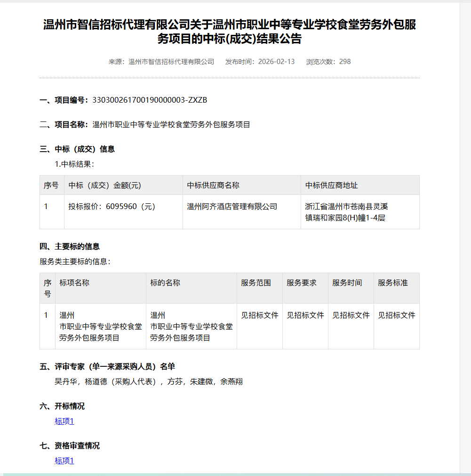Select the 投标报价 6095960 table cell
Screen dimensions: 471x476
pos(112,207)
